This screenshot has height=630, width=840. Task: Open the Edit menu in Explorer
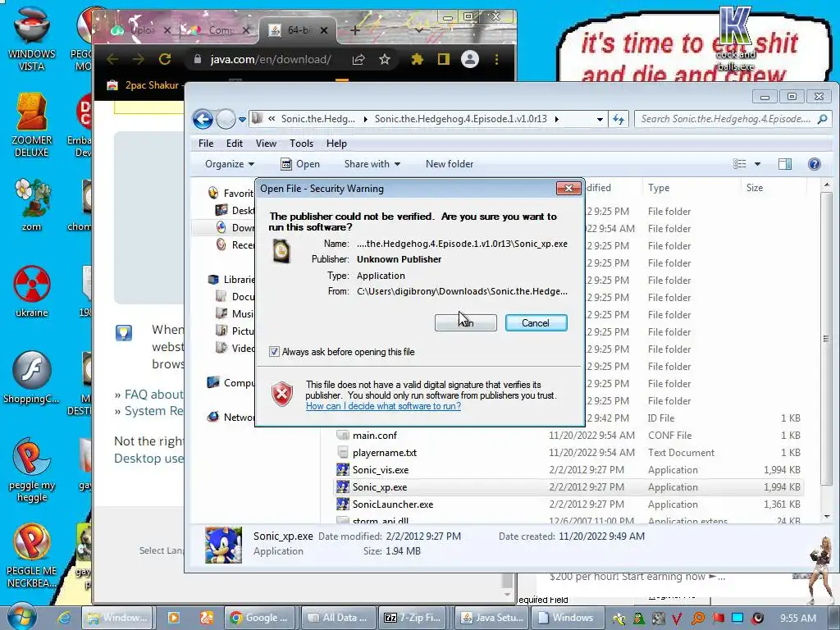point(234,144)
